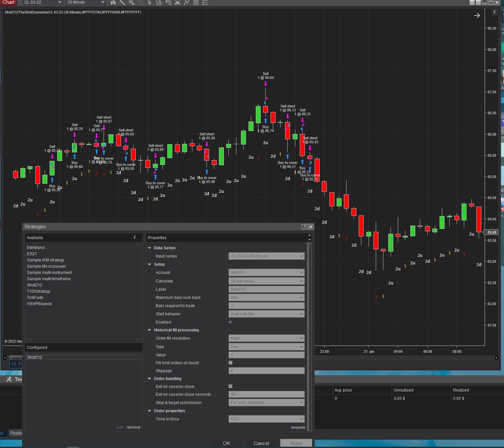This screenshot has height=448, width=504.
Task: Open the Calculate dropdown
Action: click(266, 281)
